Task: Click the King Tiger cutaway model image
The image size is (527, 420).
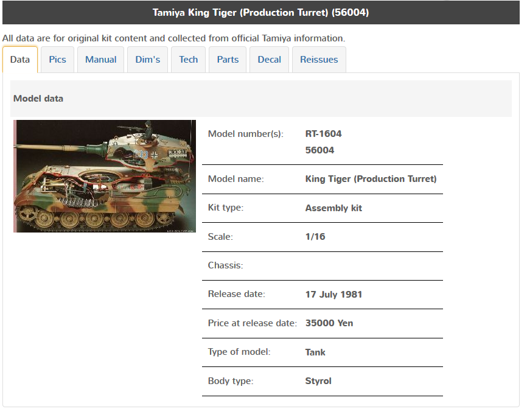Action: (x=105, y=176)
